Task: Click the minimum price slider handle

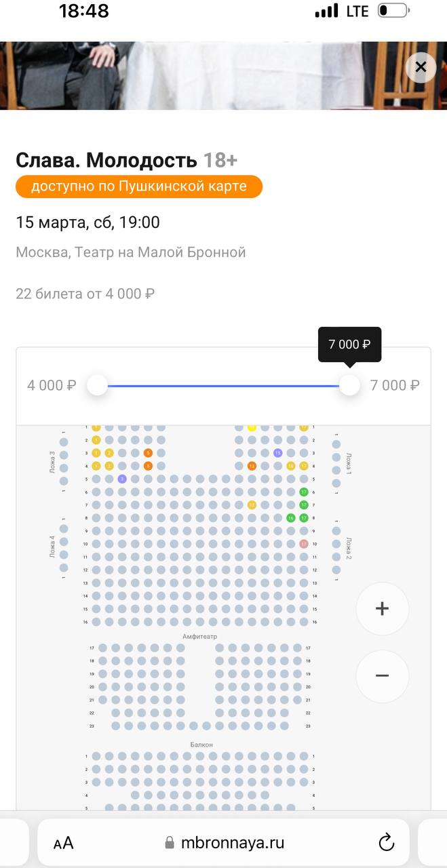Action: tap(97, 385)
